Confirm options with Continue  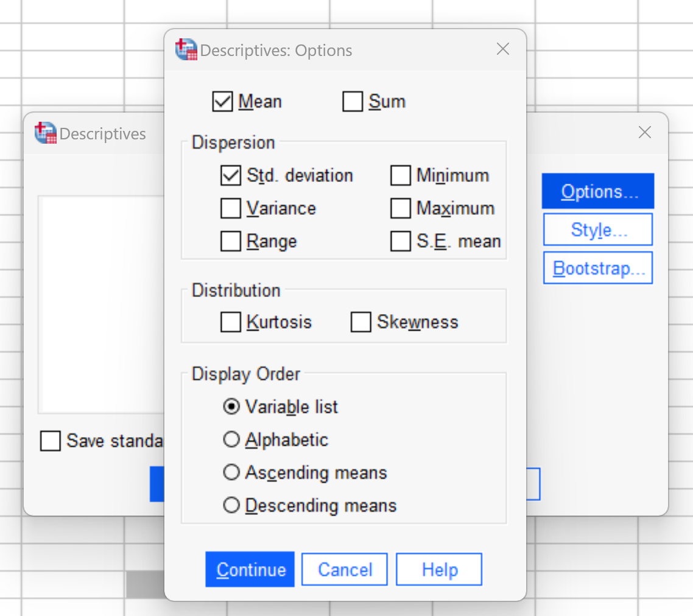tap(250, 569)
